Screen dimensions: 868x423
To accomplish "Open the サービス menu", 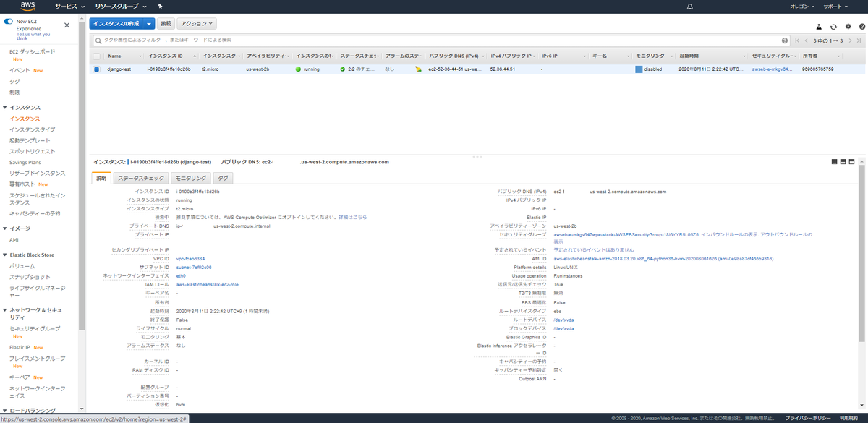I will point(69,6).
